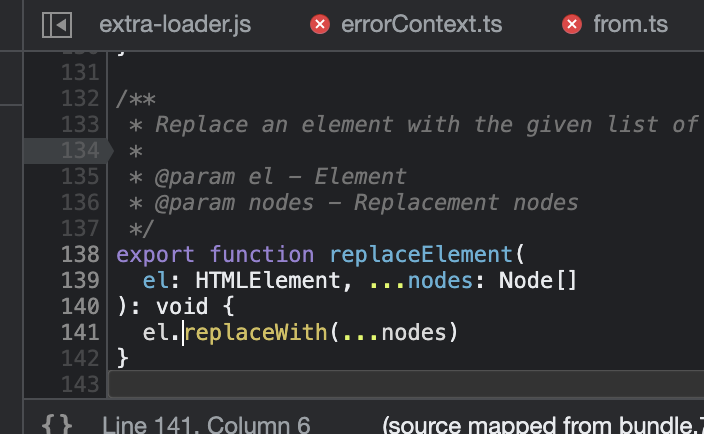Image resolution: width=704 pixels, height=434 pixels.
Task: Click line number 132 in gutter
Action: (x=80, y=98)
